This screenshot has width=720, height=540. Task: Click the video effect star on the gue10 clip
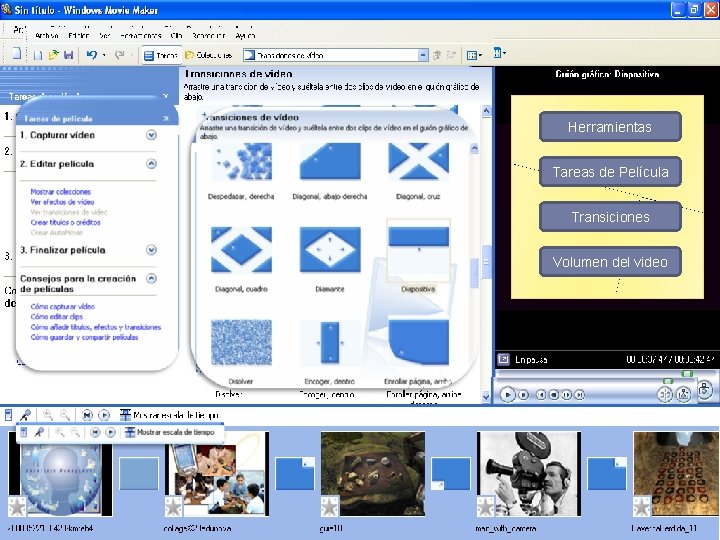pos(330,507)
